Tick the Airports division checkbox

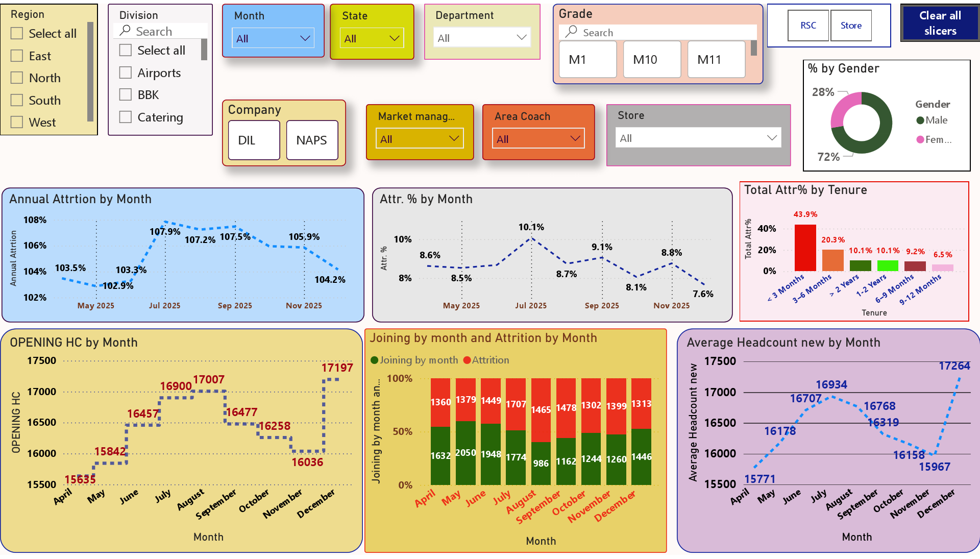pyautogui.click(x=126, y=72)
